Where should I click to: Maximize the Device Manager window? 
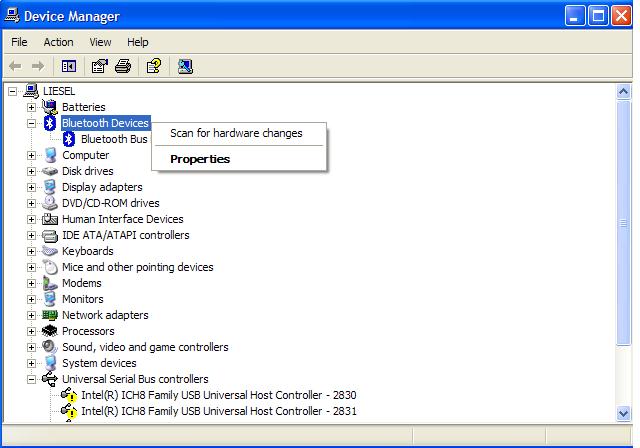pos(598,16)
